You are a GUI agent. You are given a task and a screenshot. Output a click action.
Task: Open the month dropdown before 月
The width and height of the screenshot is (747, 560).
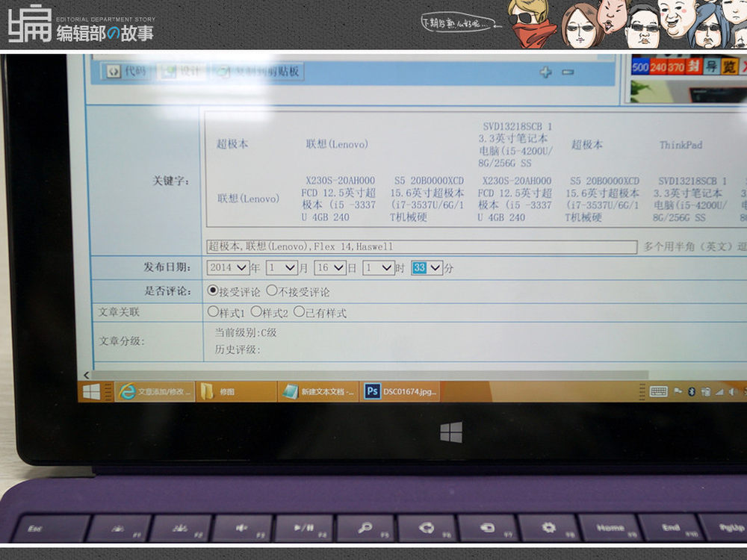(282, 267)
